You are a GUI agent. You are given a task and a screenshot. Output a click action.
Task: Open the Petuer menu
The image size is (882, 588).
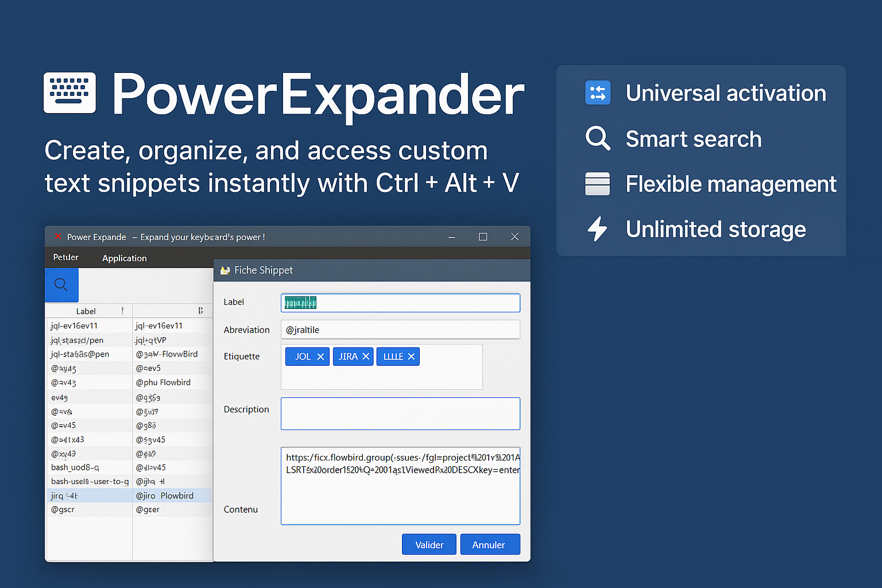65,257
